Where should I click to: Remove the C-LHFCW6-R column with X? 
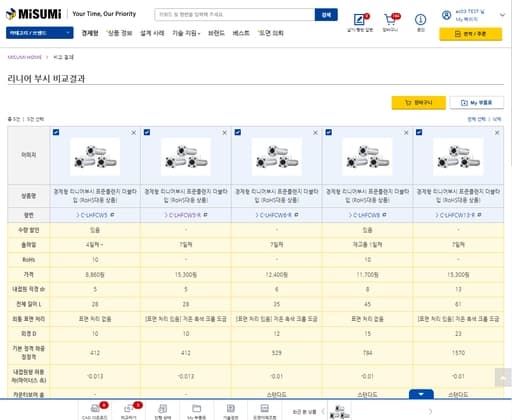point(315,133)
